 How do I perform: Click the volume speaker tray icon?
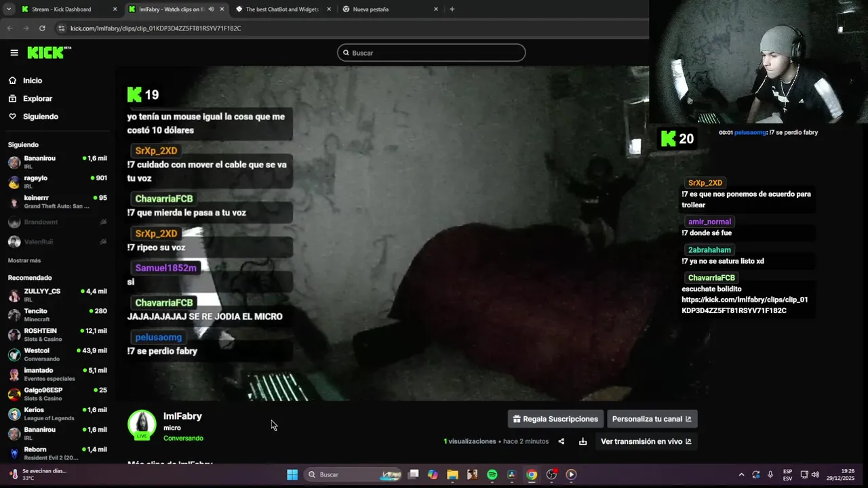[815, 474]
